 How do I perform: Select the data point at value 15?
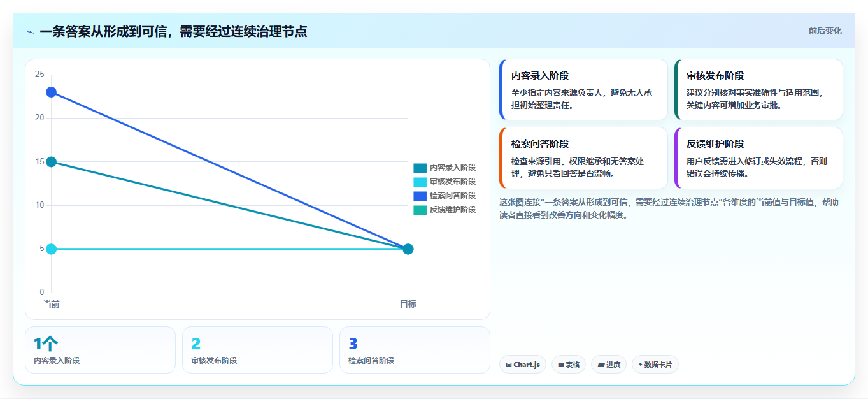[x=51, y=162]
